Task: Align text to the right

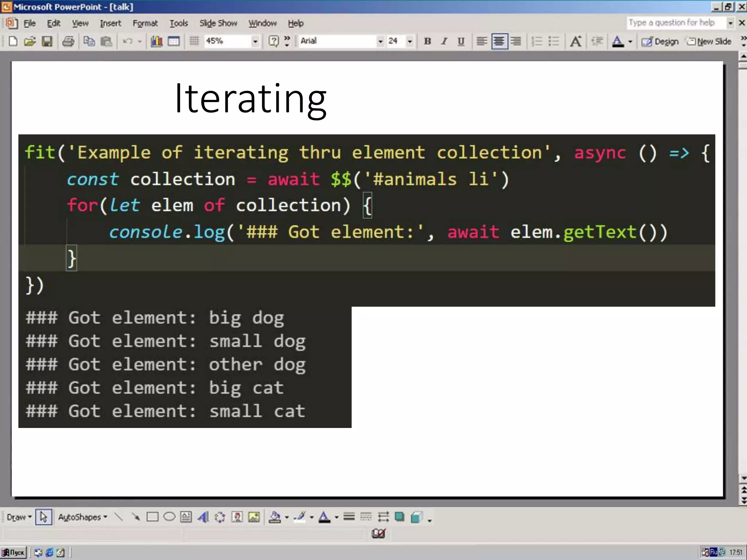Action: pos(516,41)
